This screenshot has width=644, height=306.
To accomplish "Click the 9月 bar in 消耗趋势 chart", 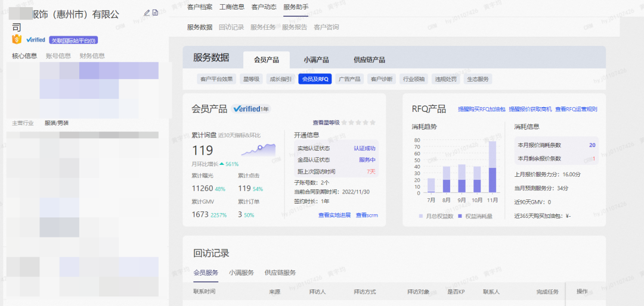I will [x=462, y=179].
